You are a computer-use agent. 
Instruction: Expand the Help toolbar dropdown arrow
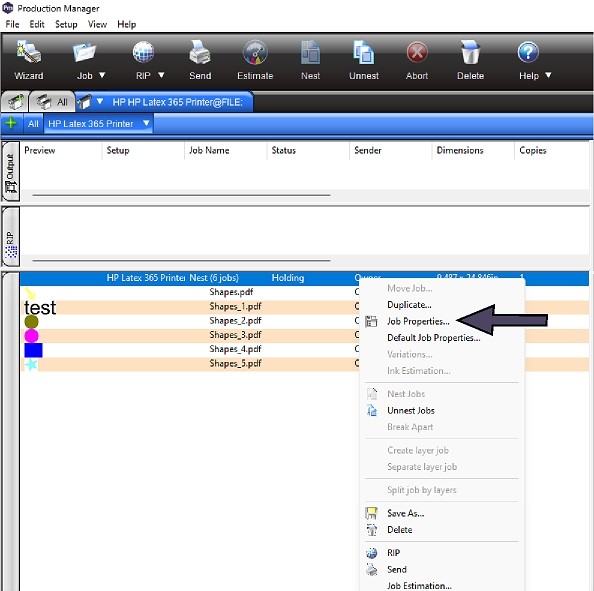(x=548, y=75)
